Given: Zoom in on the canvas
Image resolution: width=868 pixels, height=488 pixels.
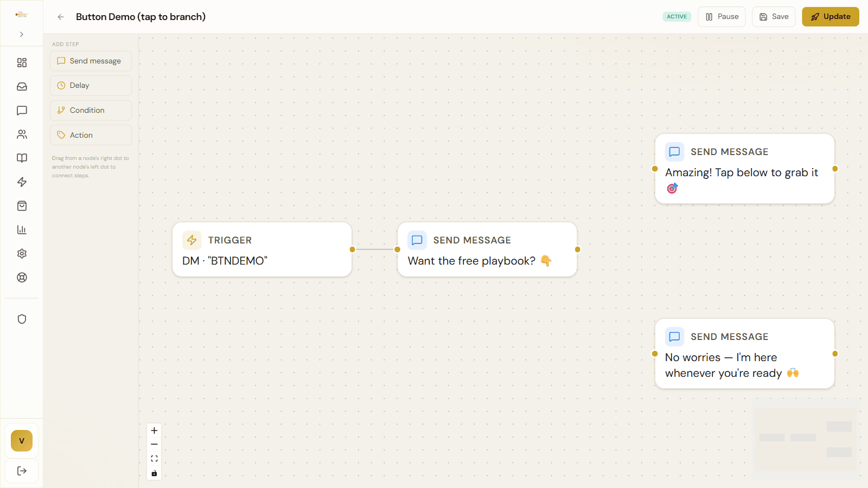Looking at the screenshot, I should click(154, 431).
